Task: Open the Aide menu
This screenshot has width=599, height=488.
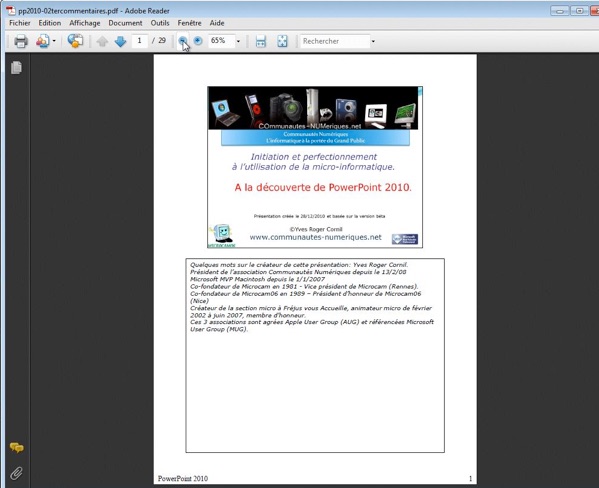Action: pos(217,23)
